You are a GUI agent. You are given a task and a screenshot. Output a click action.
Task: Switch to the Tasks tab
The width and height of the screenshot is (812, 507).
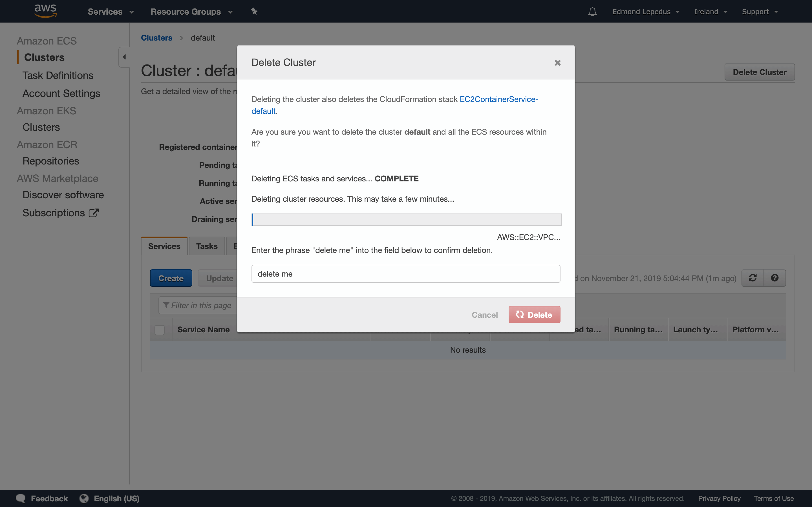(206, 246)
